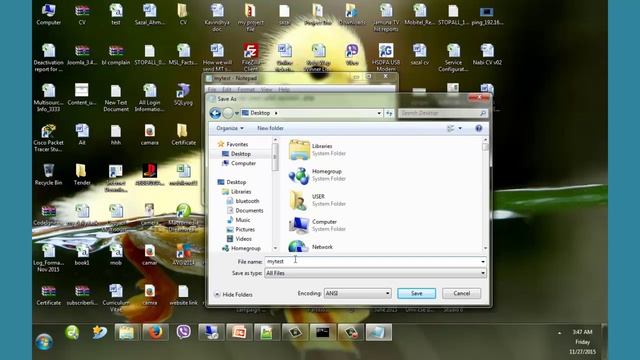
Task: Open address bar previous locations dropdown
Action: pos(379,113)
